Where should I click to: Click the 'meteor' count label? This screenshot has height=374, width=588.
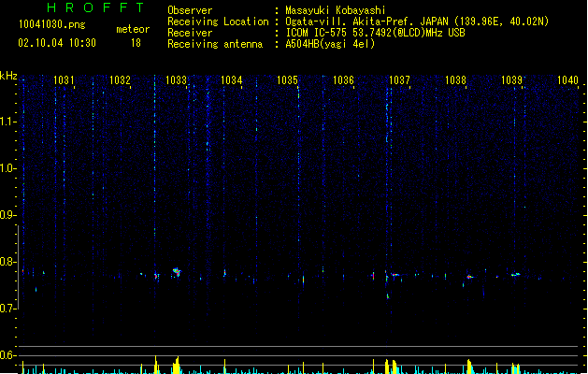(x=133, y=29)
